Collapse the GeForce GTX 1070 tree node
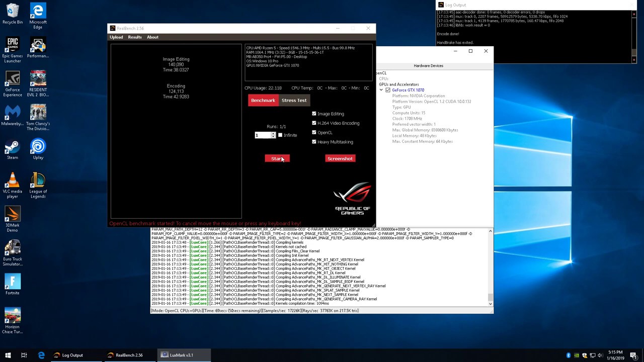The image size is (644, 362). pyautogui.click(x=381, y=90)
